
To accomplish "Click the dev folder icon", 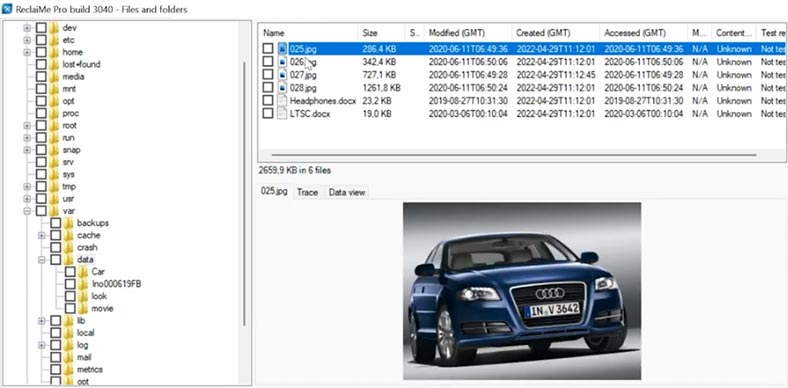I will click(54, 28).
